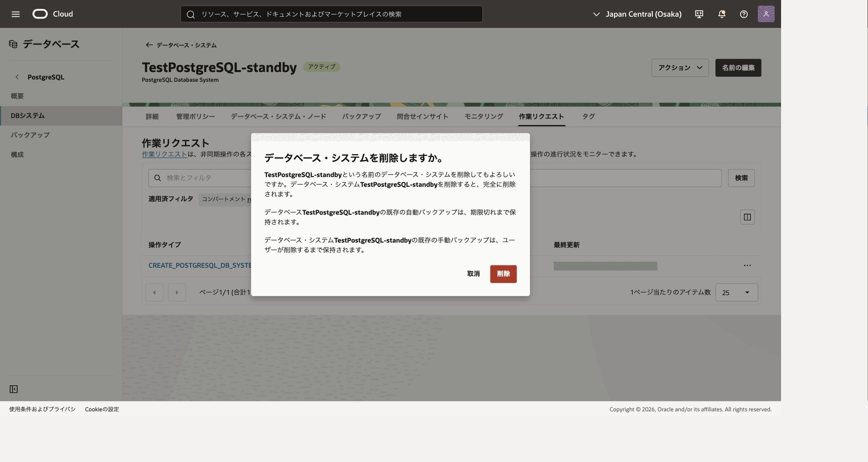Open the user profile avatar
868x462 pixels.
click(766, 14)
